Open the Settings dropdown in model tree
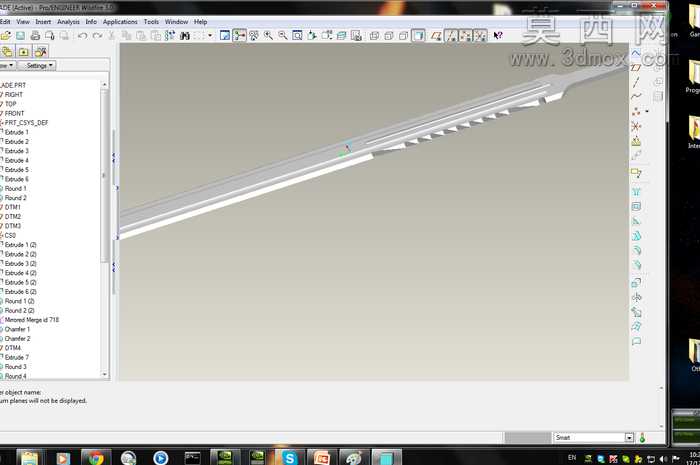700x465 pixels. click(x=39, y=66)
